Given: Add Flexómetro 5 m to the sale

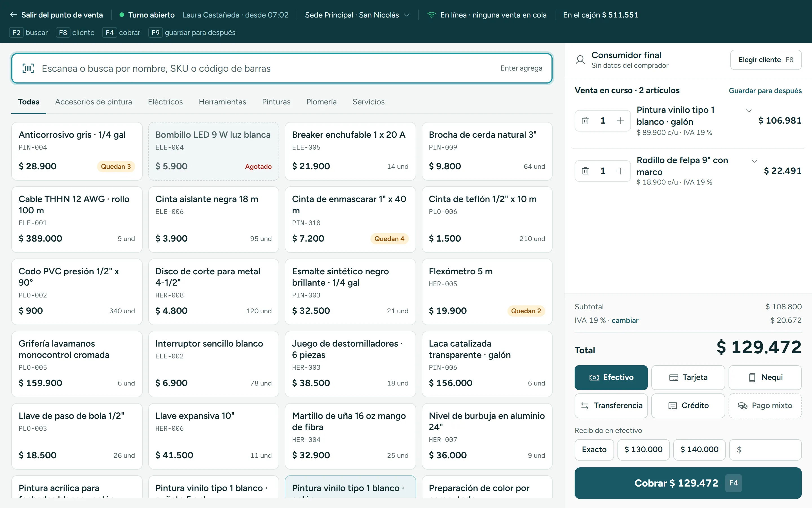Looking at the screenshot, I should 487,292.
